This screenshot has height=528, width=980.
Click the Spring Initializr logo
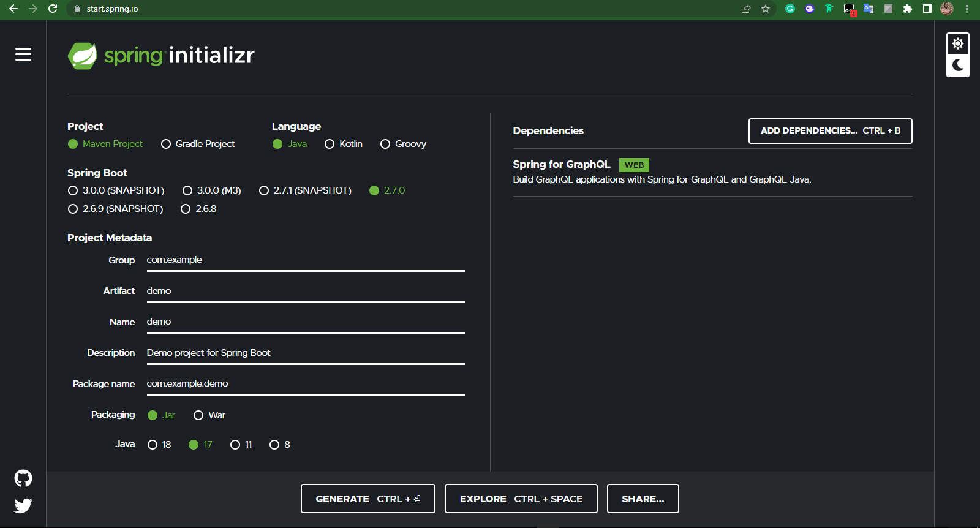[161, 56]
